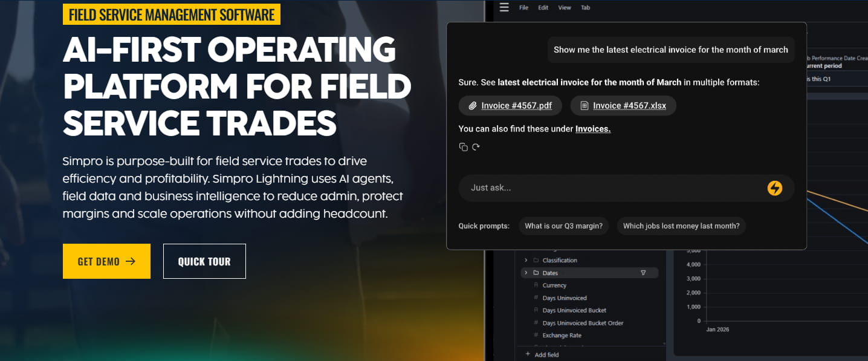Select 'What is our Q3 margin?' prompt
The width and height of the screenshot is (868, 361).
click(x=563, y=226)
